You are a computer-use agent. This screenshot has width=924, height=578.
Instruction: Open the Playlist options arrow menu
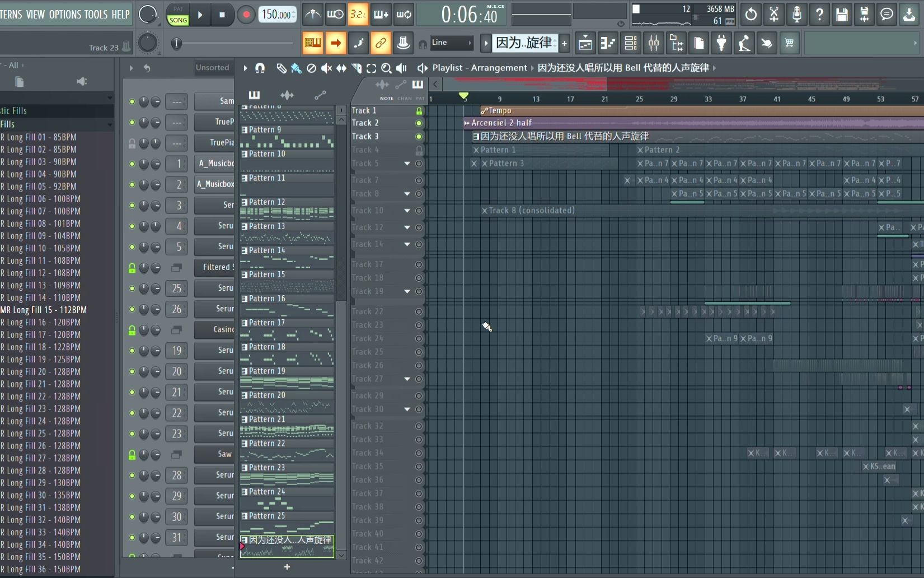[x=245, y=68]
